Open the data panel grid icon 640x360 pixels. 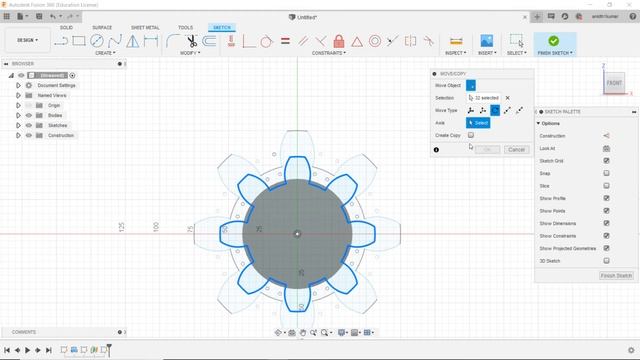tap(7, 16)
